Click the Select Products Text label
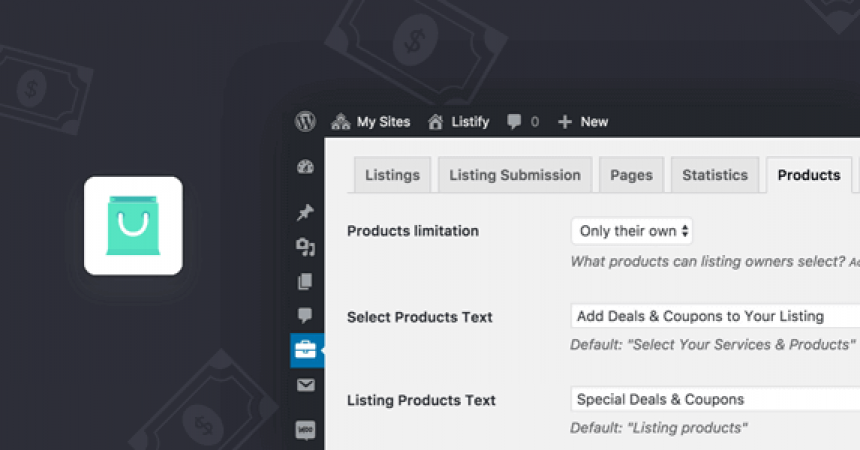The width and height of the screenshot is (860, 450). (420, 317)
